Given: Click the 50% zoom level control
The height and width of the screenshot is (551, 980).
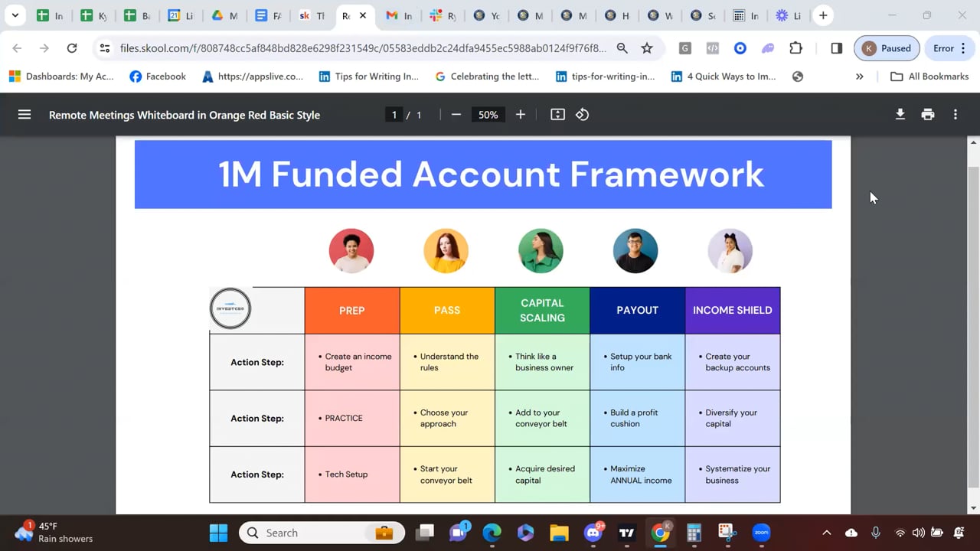Looking at the screenshot, I should click(488, 114).
